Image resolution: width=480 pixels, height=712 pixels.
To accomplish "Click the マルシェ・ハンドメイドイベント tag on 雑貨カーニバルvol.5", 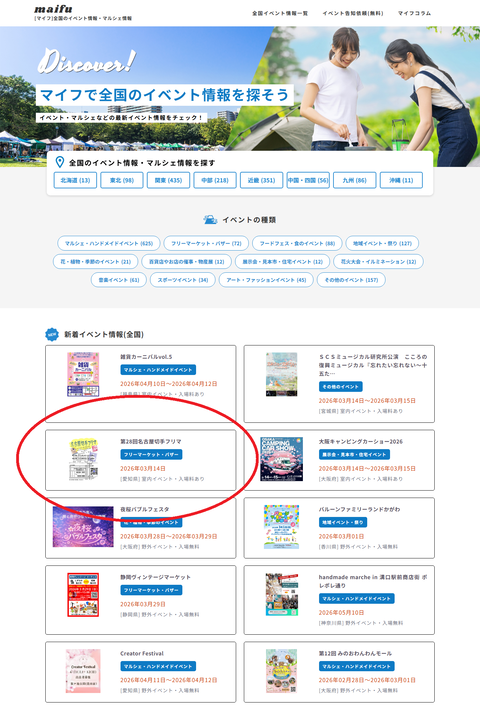I will (158, 370).
